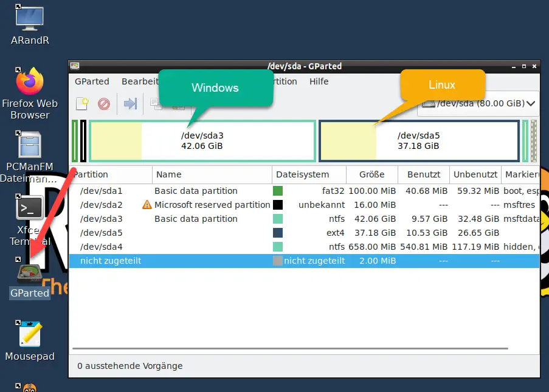Click the resize/move arrow toolbar icon
The image size is (549, 392).
130,103
